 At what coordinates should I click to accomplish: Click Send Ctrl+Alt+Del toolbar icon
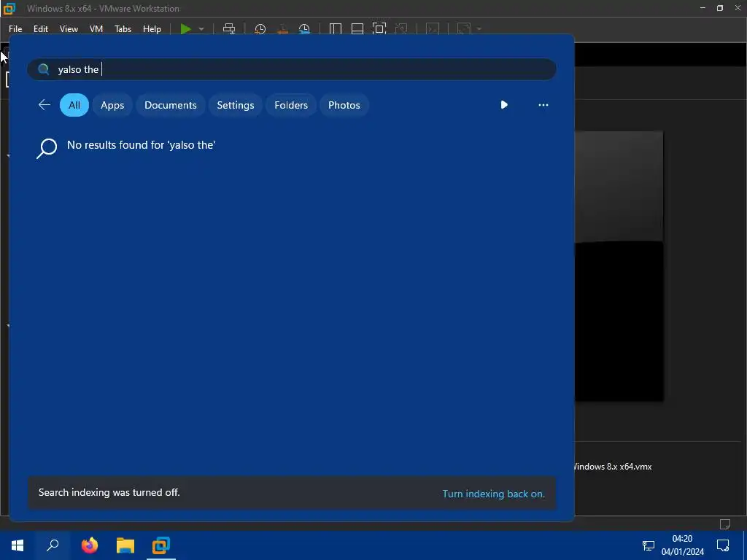[229, 29]
